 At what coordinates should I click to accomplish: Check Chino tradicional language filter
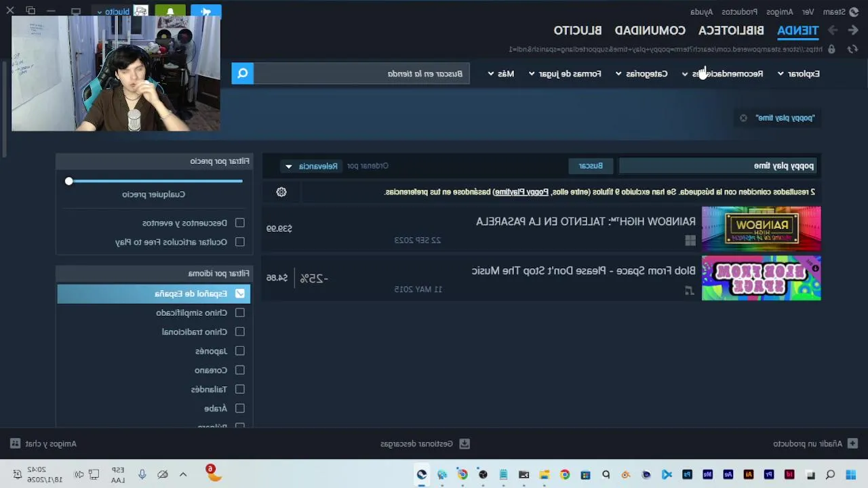click(x=240, y=331)
